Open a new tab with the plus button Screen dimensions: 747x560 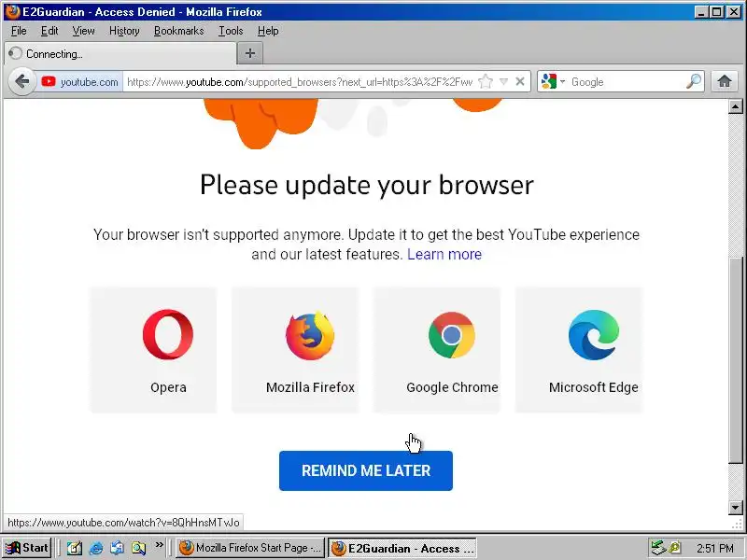pyautogui.click(x=250, y=53)
